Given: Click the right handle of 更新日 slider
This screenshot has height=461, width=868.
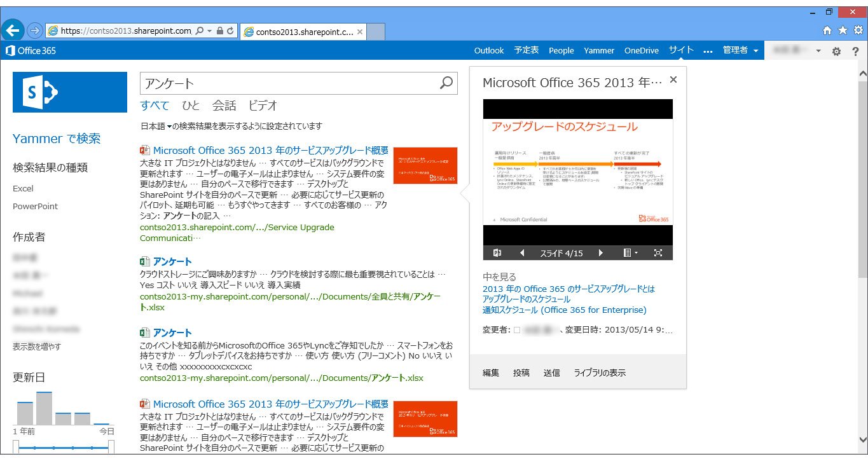Looking at the screenshot, I should 111,448.
